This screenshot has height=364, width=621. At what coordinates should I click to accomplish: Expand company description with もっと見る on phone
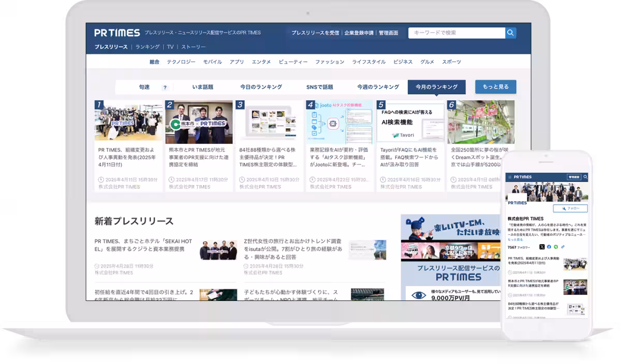click(515, 240)
